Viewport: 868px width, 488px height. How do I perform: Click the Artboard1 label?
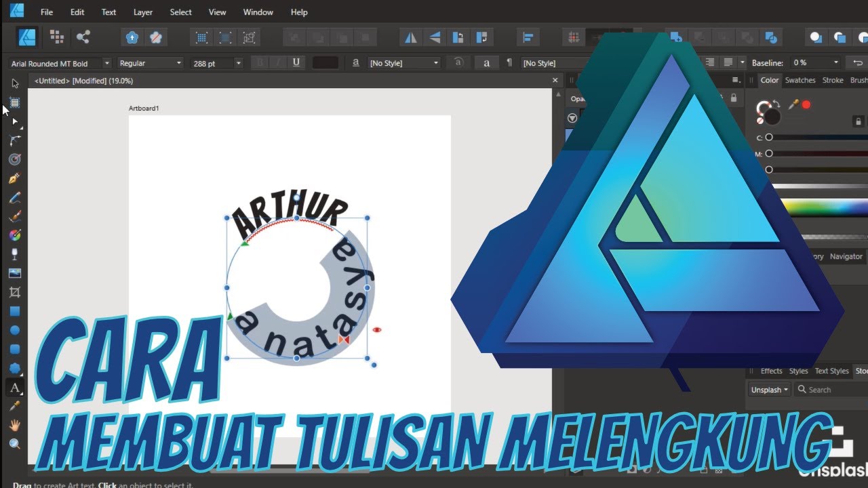[144, 108]
